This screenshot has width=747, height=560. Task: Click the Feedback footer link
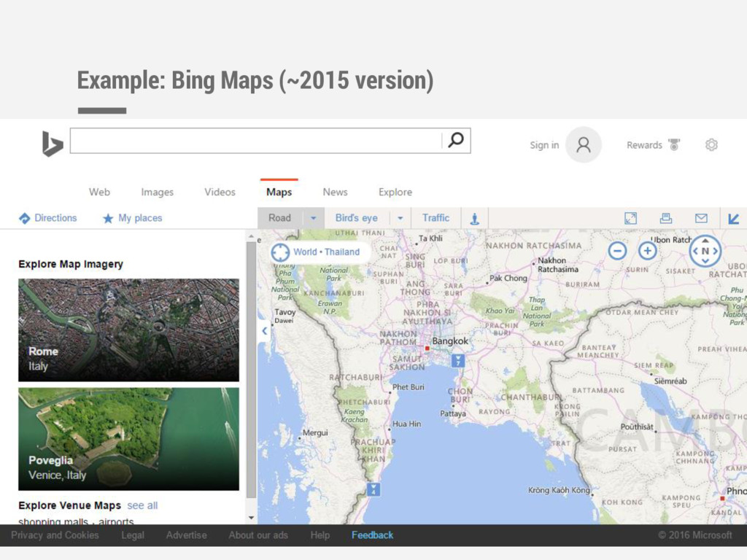372,535
